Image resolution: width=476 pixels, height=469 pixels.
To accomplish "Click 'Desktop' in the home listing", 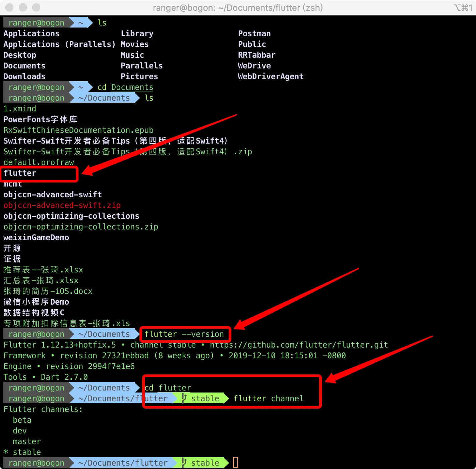I will pos(20,55).
